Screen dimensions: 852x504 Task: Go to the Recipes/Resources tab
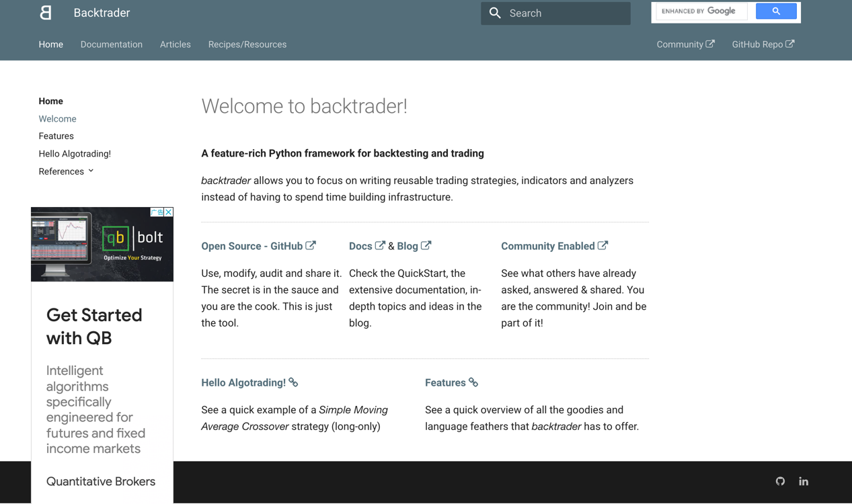point(247,44)
